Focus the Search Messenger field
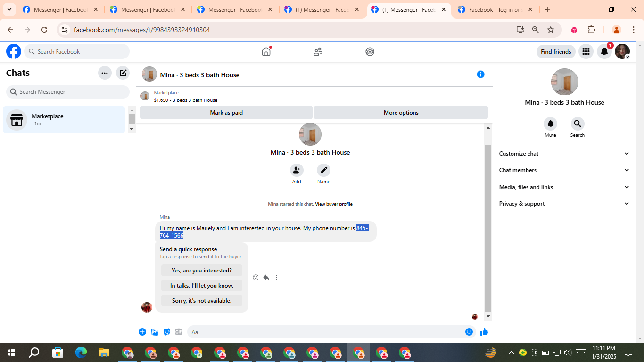 click(x=68, y=92)
